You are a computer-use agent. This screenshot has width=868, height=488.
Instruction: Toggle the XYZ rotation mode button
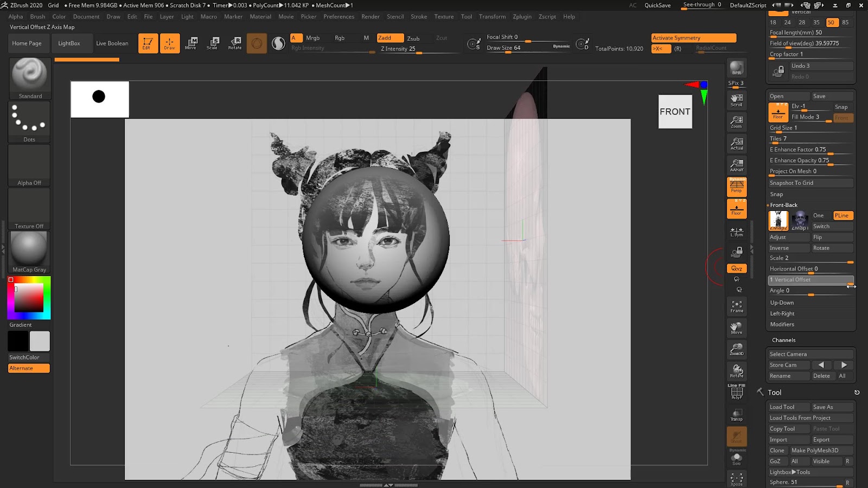click(x=737, y=268)
